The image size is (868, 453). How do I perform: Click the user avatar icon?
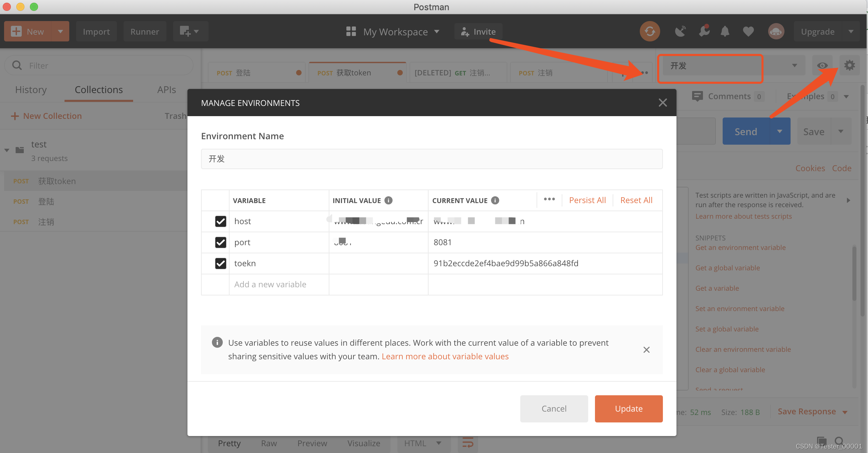click(776, 32)
